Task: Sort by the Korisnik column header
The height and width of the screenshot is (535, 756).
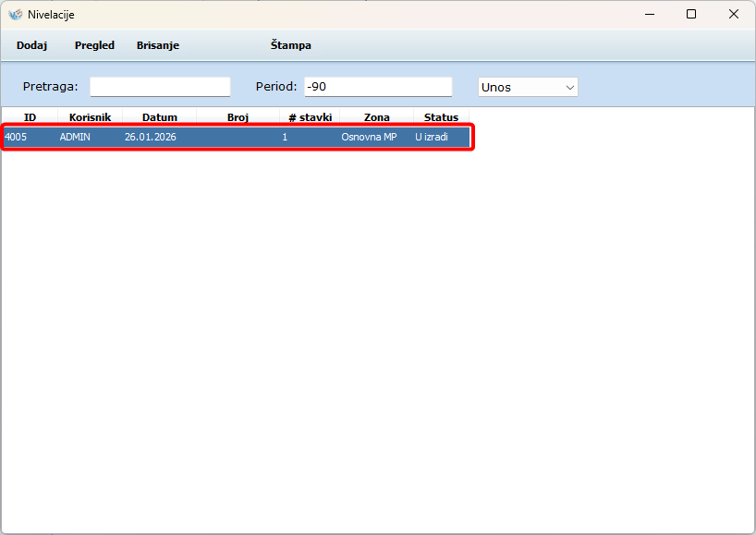Action: pyautogui.click(x=90, y=117)
